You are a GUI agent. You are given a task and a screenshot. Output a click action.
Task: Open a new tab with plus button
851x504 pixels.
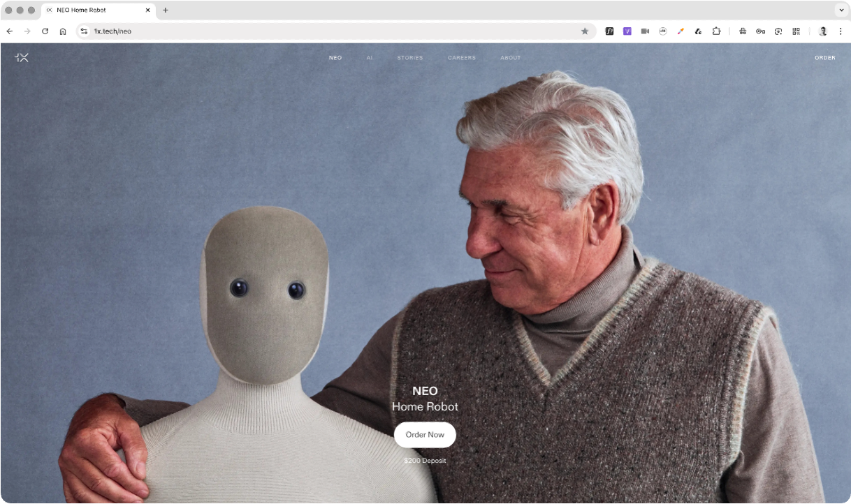166,10
